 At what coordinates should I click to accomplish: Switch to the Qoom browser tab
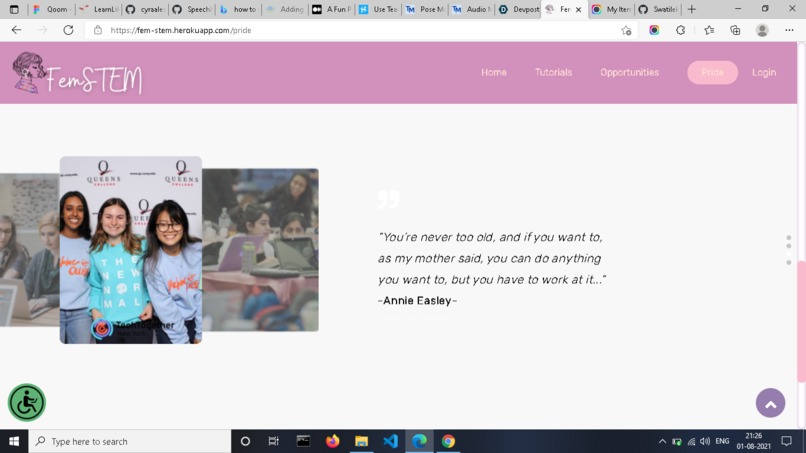coord(51,9)
